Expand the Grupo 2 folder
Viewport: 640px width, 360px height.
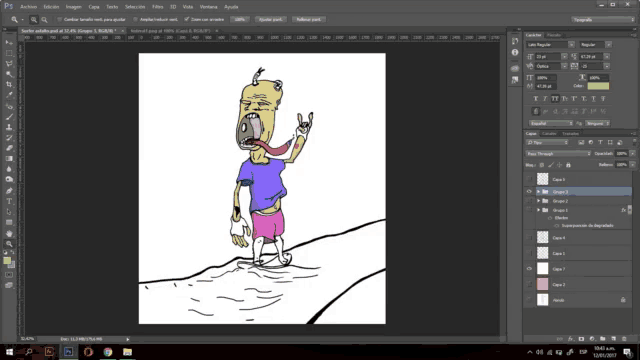tap(538, 201)
